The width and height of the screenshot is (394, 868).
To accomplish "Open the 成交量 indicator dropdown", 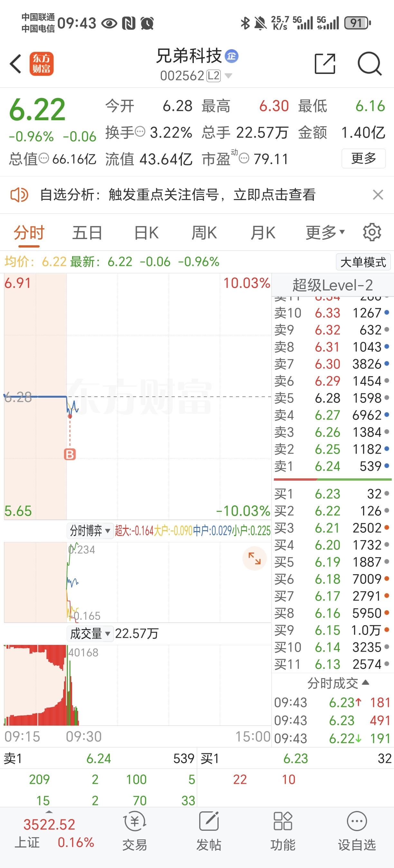I will tap(90, 633).
